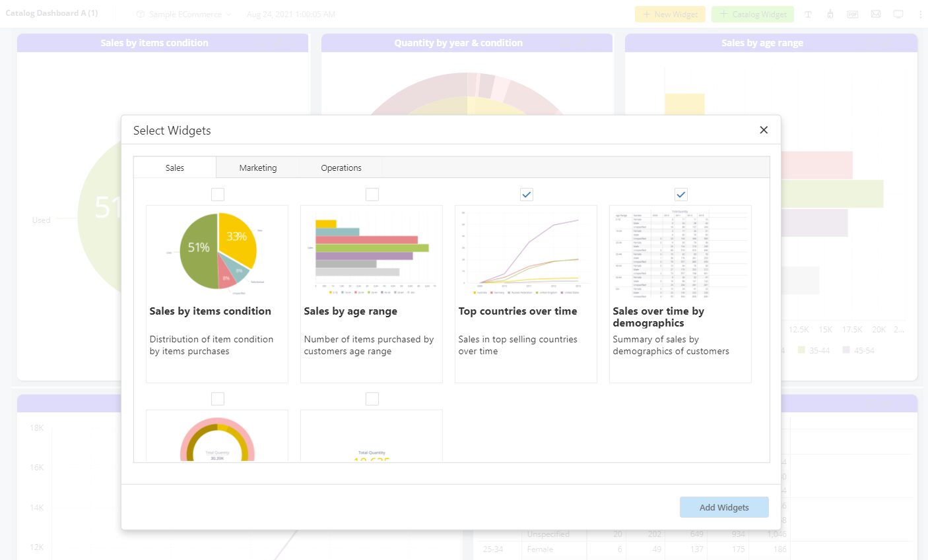Switch to the Marketing tab

257,168
